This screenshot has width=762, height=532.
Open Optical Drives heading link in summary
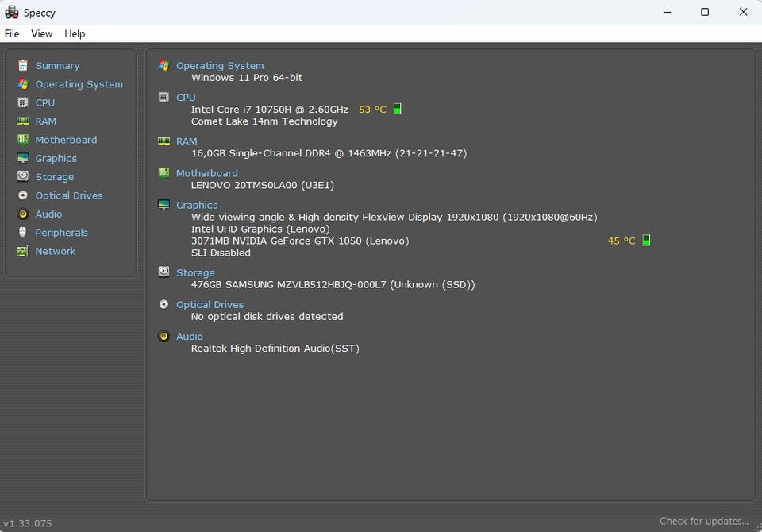point(210,304)
